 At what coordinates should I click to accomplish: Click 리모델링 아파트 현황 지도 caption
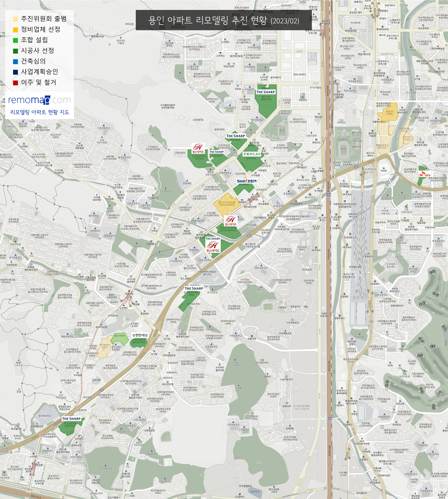pyautogui.click(x=40, y=112)
